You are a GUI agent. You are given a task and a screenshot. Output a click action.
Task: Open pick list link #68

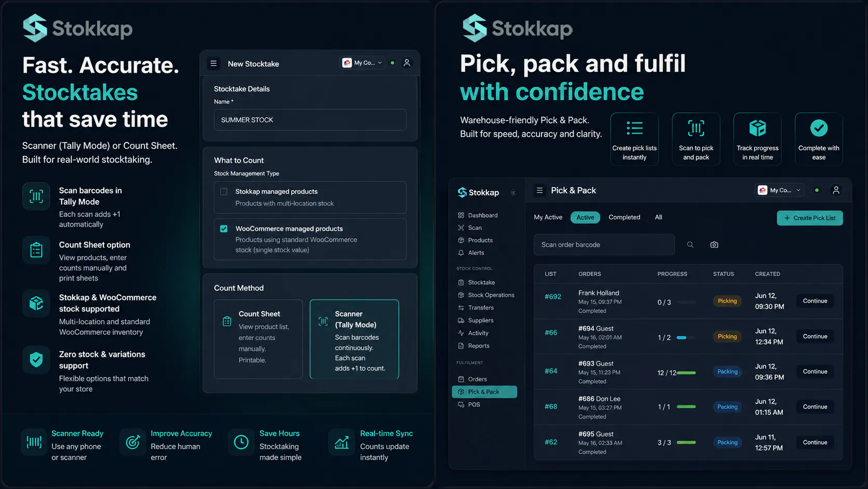(551, 406)
